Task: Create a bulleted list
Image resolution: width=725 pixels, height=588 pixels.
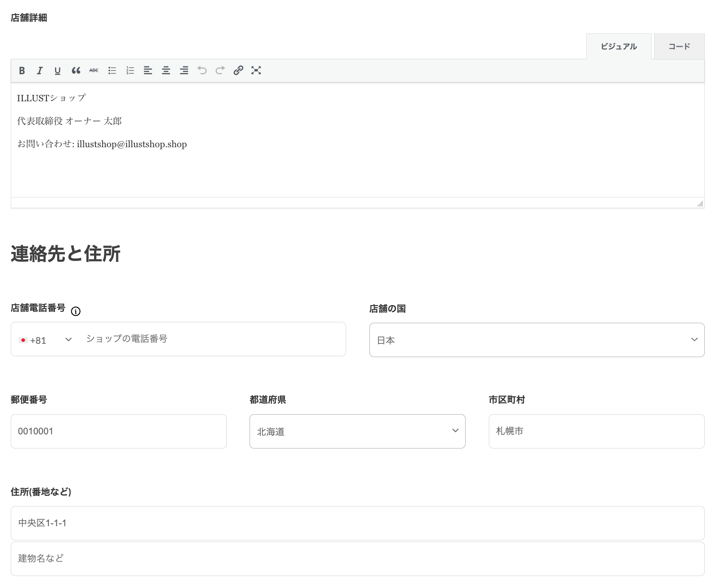Action: (x=112, y=71)
